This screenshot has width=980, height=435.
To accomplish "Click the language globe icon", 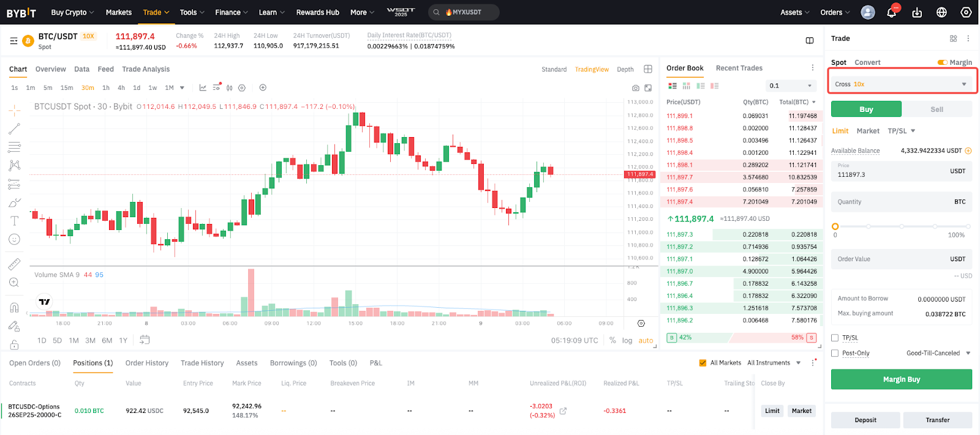I will (x=941, y=13).
